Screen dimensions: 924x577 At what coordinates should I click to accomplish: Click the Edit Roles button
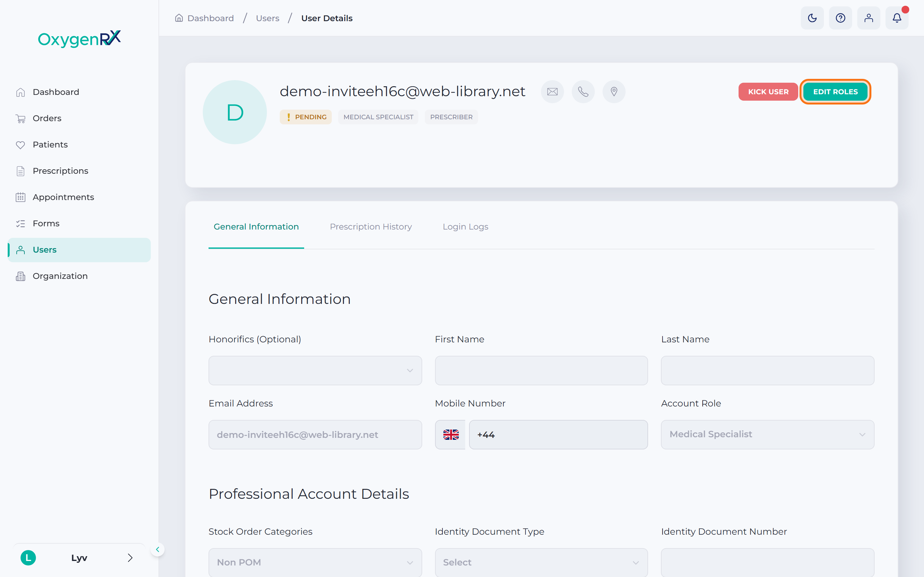[x=835, y=92]
